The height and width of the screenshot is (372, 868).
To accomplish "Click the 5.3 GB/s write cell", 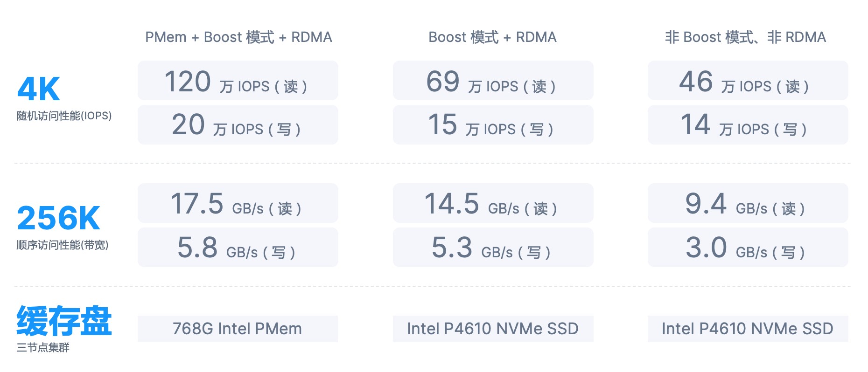I will [493, 247].
